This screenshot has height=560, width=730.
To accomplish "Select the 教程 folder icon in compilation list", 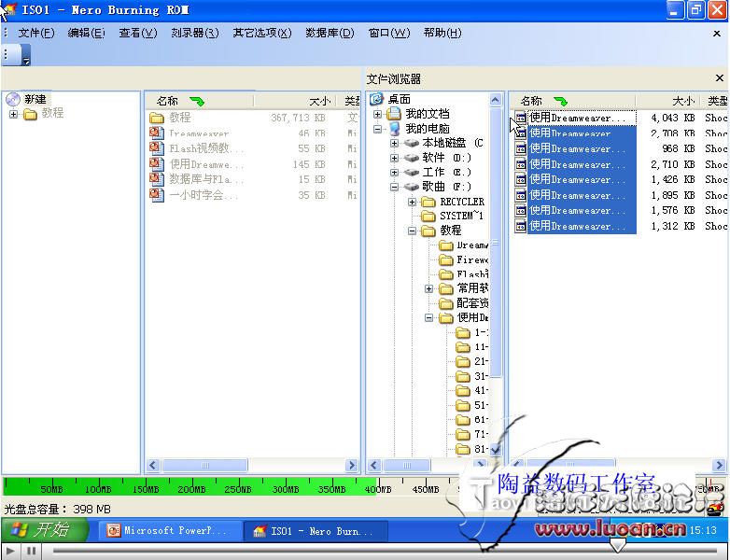I will click(157, 118).
